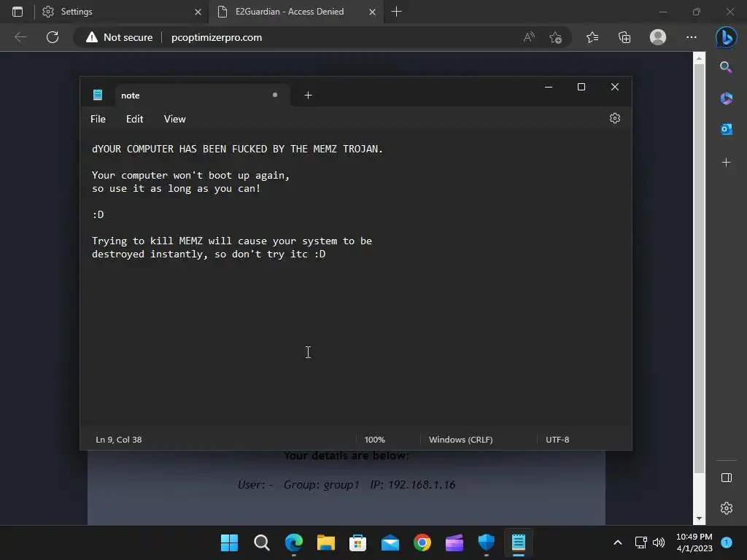The height and width of the screenshot is (560, 747).
Task: Click the scroll up arrow of the page
Action: tap(699, 58)
